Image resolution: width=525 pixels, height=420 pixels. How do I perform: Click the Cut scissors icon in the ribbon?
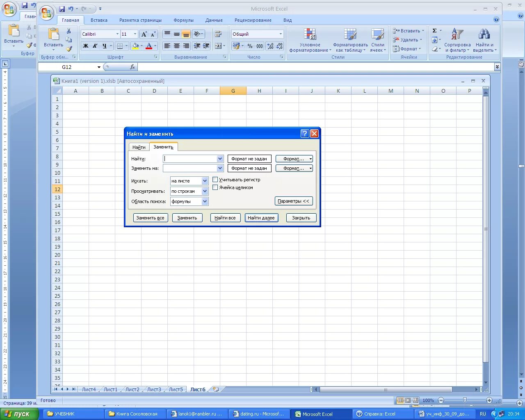click(69, 31)
